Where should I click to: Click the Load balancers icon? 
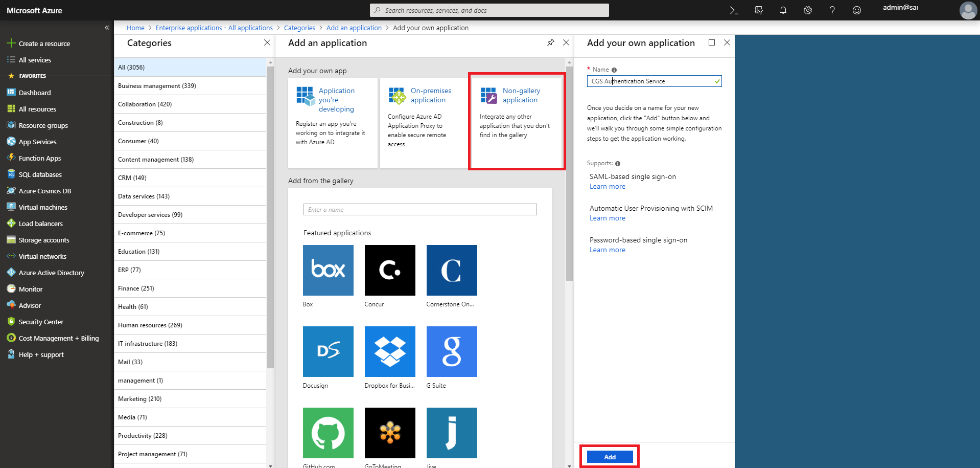pyautogui.click(x=11, y=223)
